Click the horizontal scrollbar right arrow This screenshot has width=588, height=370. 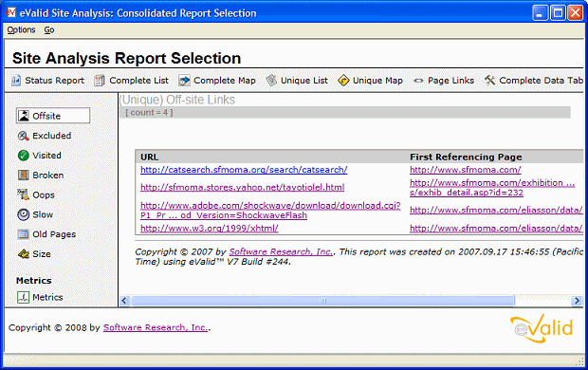tap(577, 301)
